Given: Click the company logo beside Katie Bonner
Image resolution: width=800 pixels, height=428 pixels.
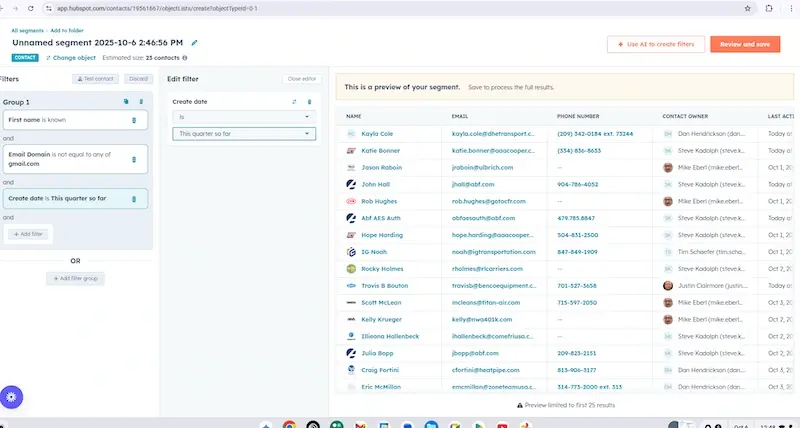Looking at the screenshot, I should click(351, 151).
